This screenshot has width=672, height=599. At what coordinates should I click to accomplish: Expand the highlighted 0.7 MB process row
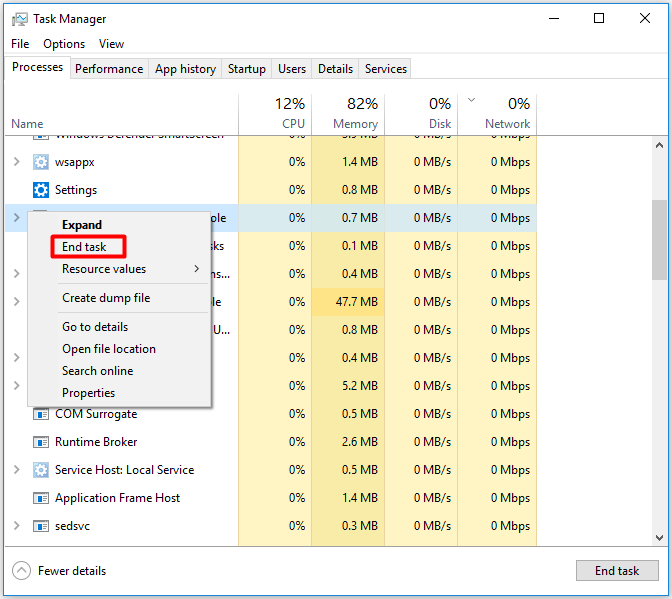click(17, 218)
